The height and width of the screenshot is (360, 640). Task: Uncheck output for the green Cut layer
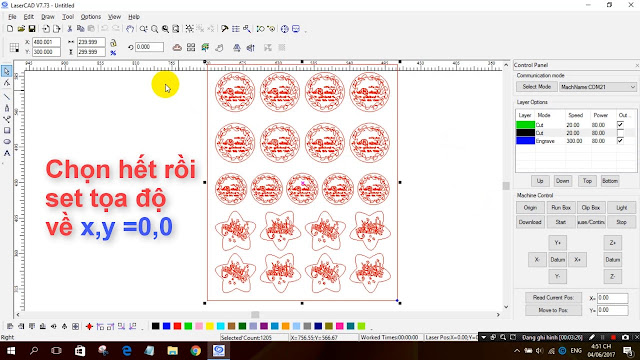(620, 124)
